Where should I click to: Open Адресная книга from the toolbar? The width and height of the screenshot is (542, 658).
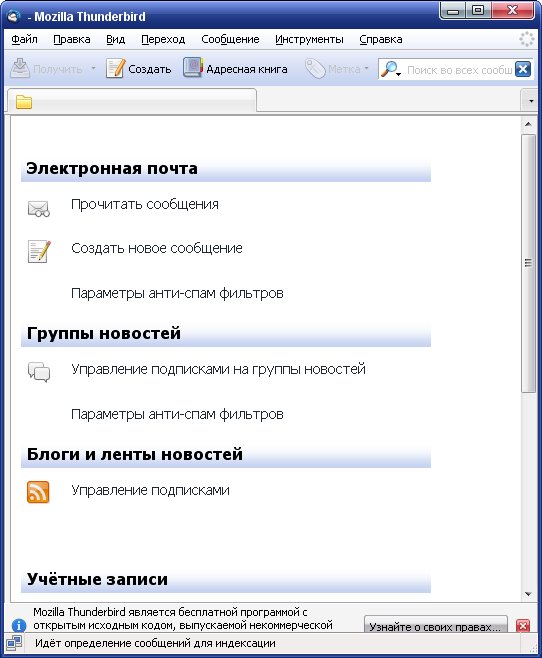[235, 68]
